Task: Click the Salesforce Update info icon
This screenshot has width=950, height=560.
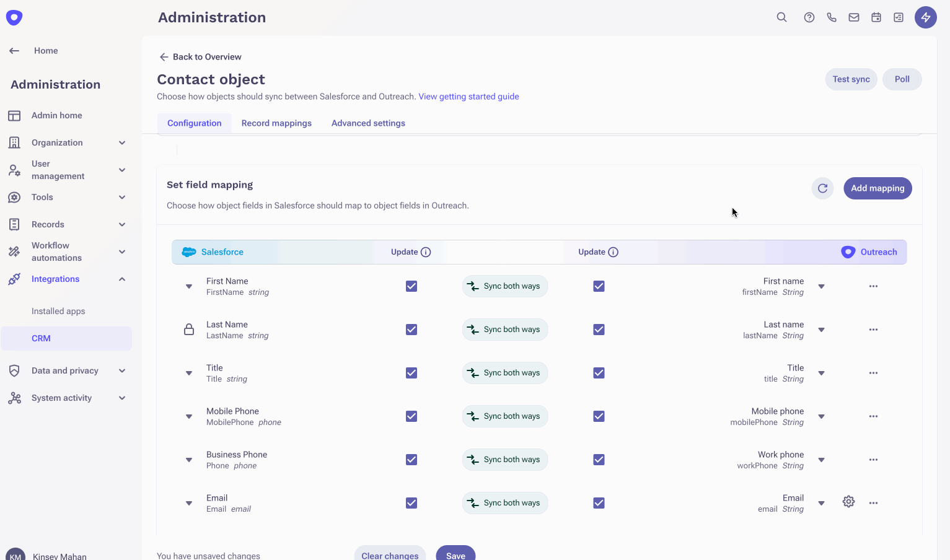Action: click(426, 252)
